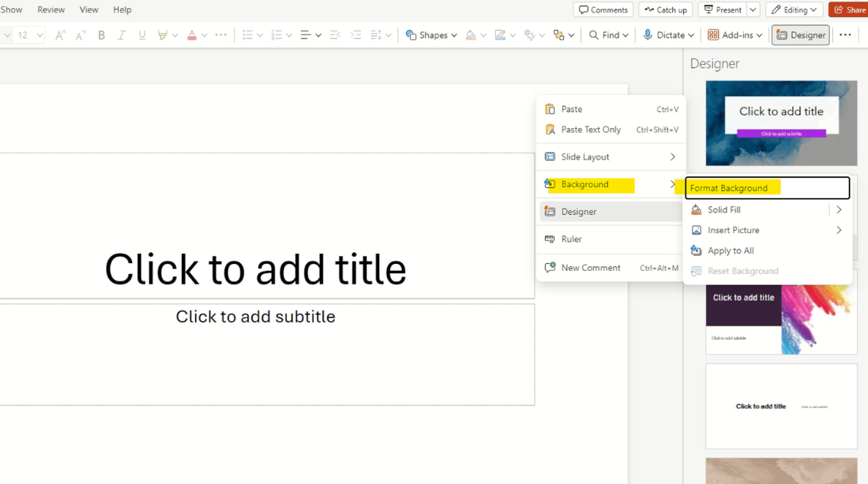Open the Designer pane toggle
The height and width of the screenshot is (484, 868).
[800, 35]
